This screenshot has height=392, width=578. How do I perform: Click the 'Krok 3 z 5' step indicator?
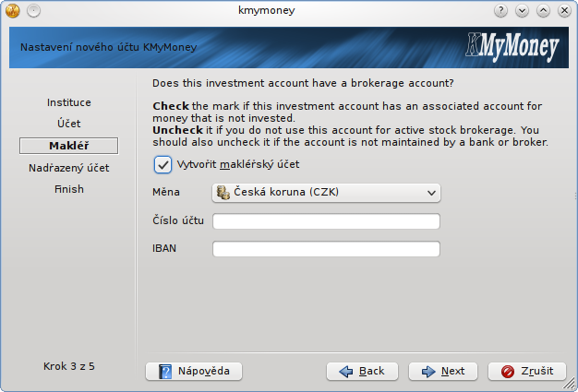coord(69,366)
